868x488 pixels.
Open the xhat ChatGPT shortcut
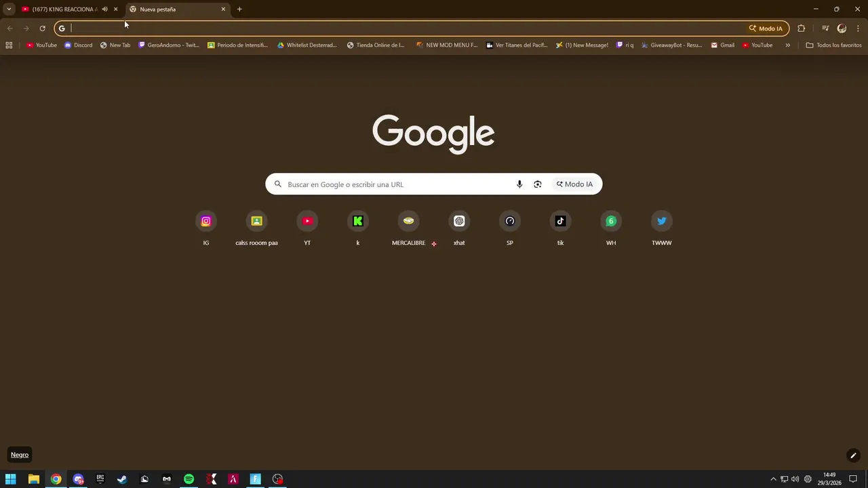459,228
